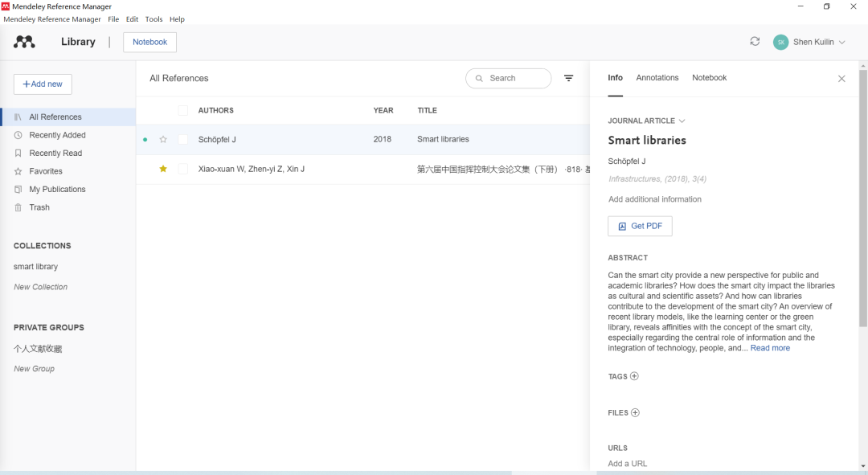Image resolution: width=868 pixels, height=475 pixels.
Task: Tick the select-all references checkbox
Action: coord(182,110)
